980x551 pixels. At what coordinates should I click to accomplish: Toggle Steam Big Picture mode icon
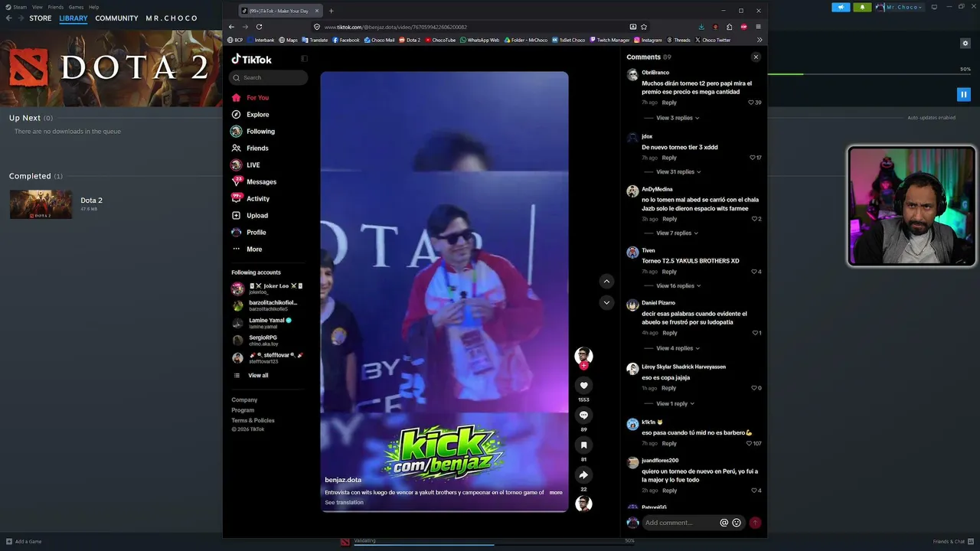pyautogui.click(x=934, y=7)
